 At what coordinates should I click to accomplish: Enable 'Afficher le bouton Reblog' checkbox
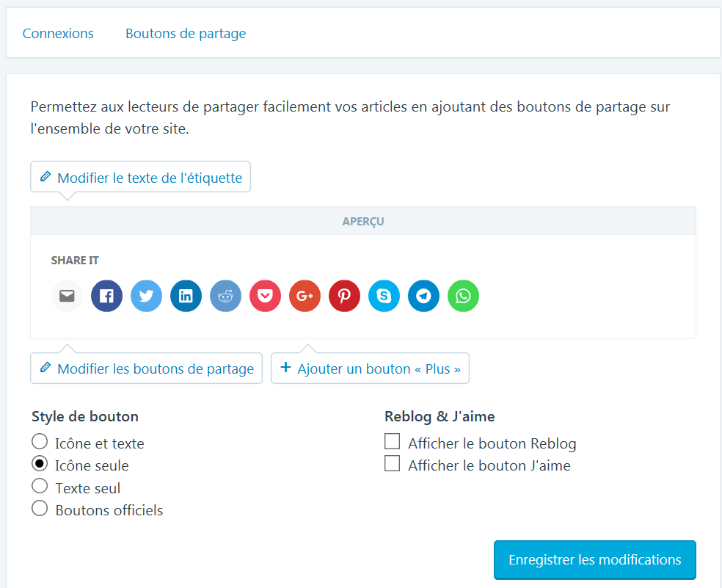[x=393, y=442]
